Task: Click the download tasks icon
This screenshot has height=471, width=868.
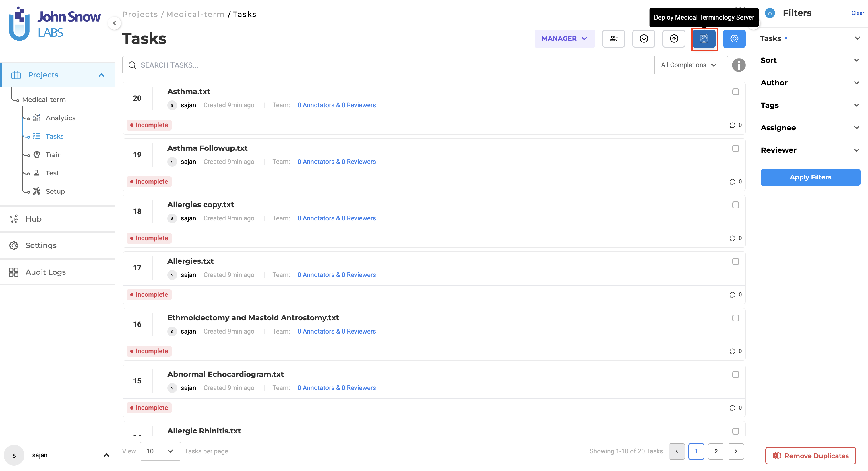Action: coord(644,38)
